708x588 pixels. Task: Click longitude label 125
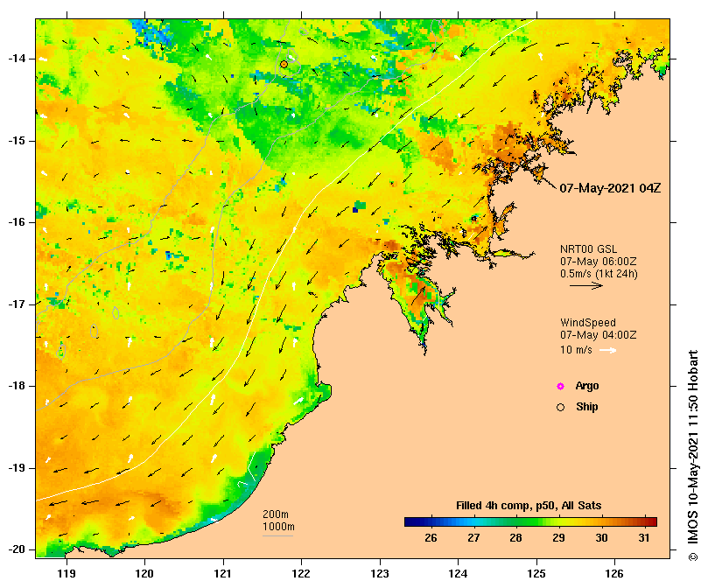(x=536, y=574)
